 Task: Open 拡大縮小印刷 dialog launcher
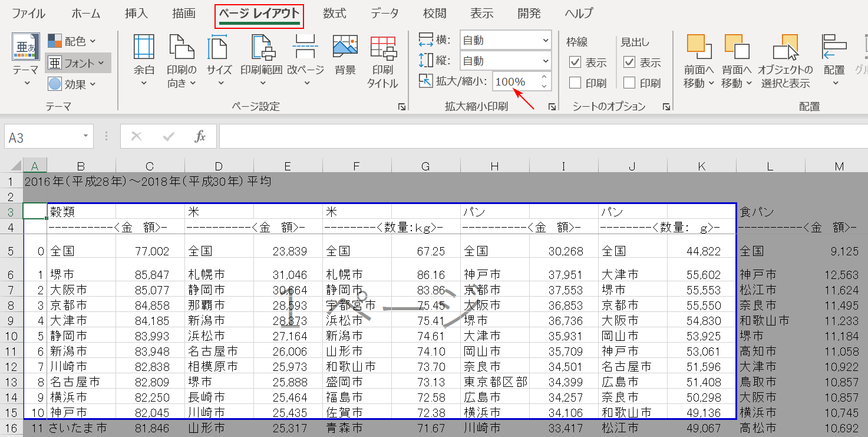point(552,107)
